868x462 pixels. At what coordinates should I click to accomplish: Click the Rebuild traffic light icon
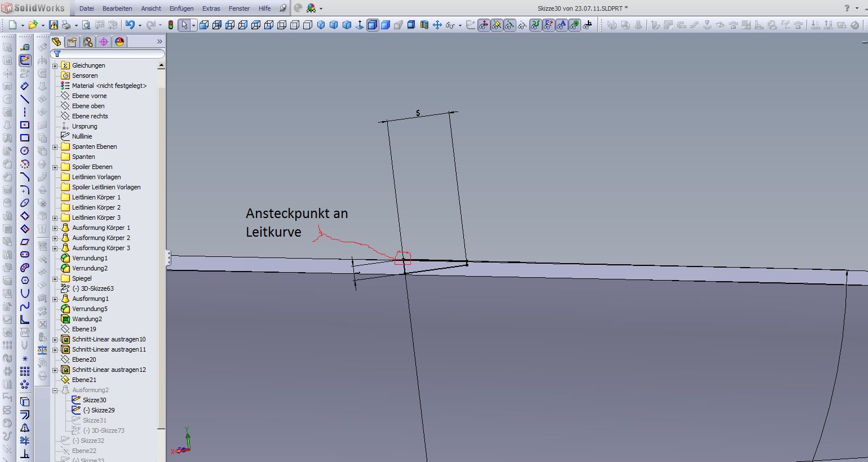[x=170, y=25]
